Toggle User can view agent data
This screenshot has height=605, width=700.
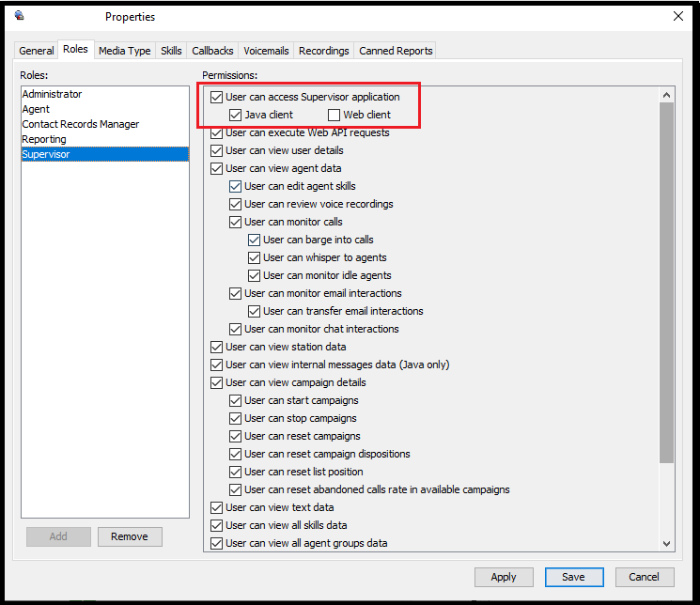(216, 168)
